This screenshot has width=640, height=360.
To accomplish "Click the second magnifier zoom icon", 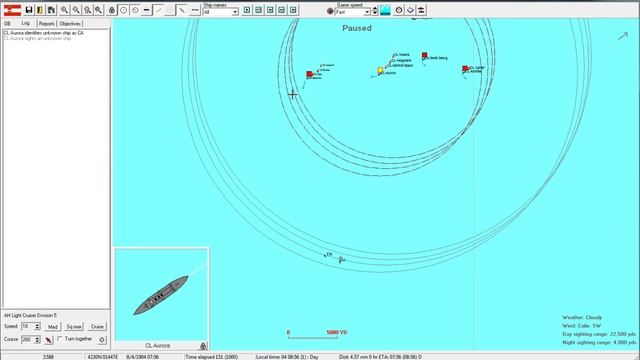I will pos(76,10).
